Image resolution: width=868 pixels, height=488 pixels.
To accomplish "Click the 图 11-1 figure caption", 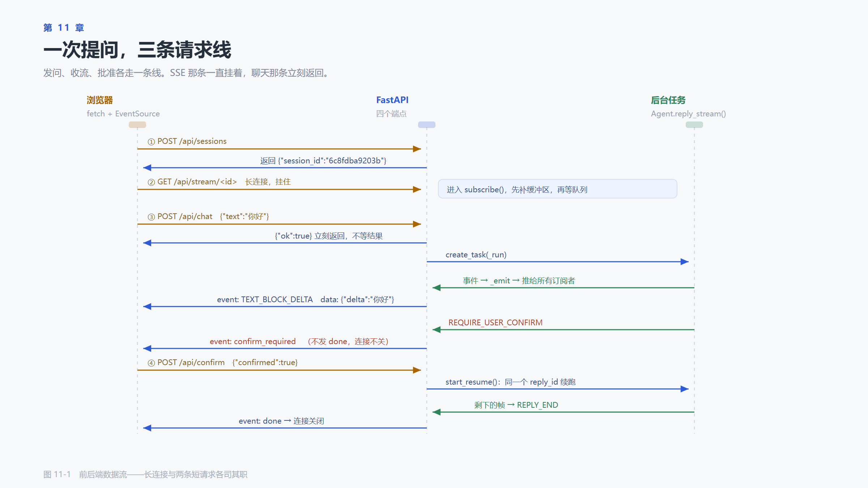I will 145,475.
